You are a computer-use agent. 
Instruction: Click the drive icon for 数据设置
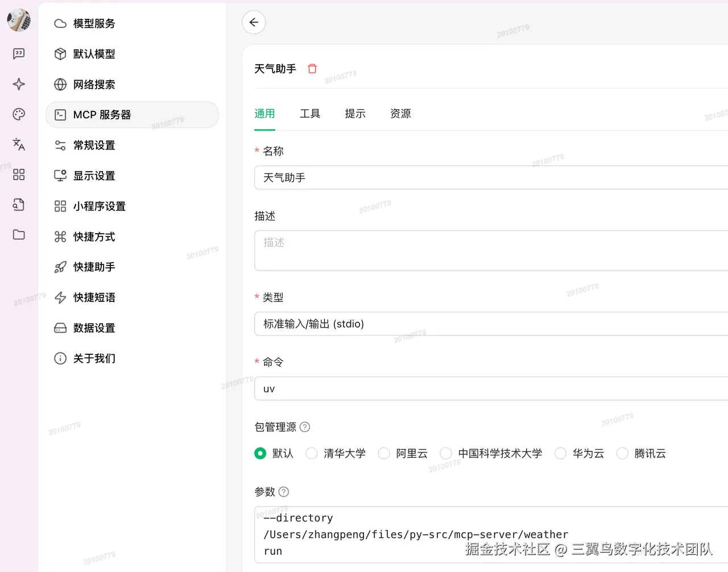click(60, 328)
